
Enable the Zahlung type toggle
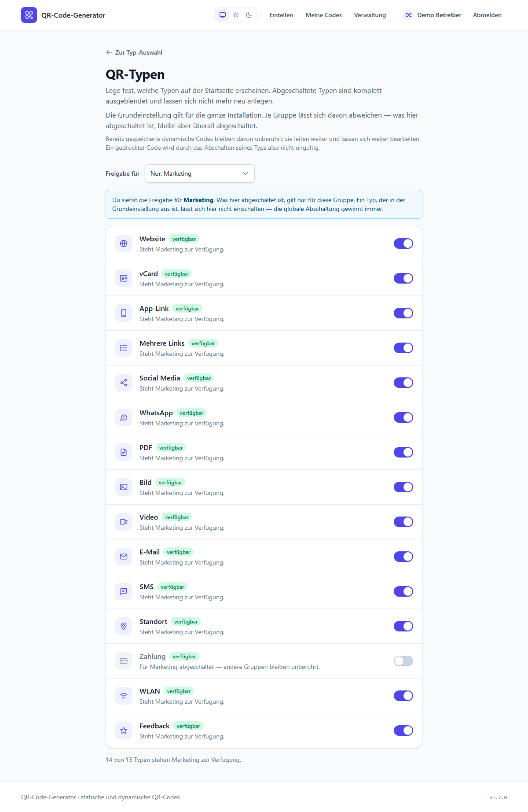coord(403,661)
